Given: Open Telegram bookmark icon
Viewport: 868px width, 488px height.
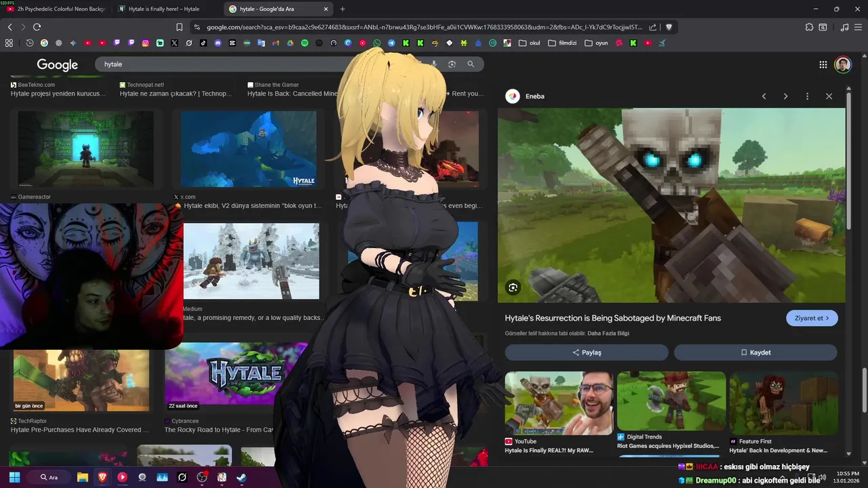Looking at the screenshot, I should (x=391, y=43).
